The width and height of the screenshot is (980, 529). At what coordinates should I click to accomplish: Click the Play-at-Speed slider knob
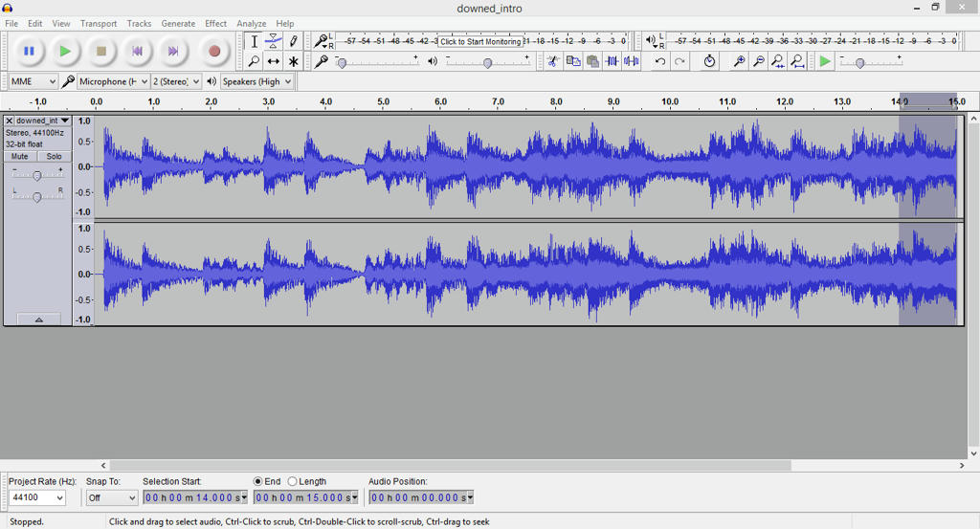(x=860, y=63)
